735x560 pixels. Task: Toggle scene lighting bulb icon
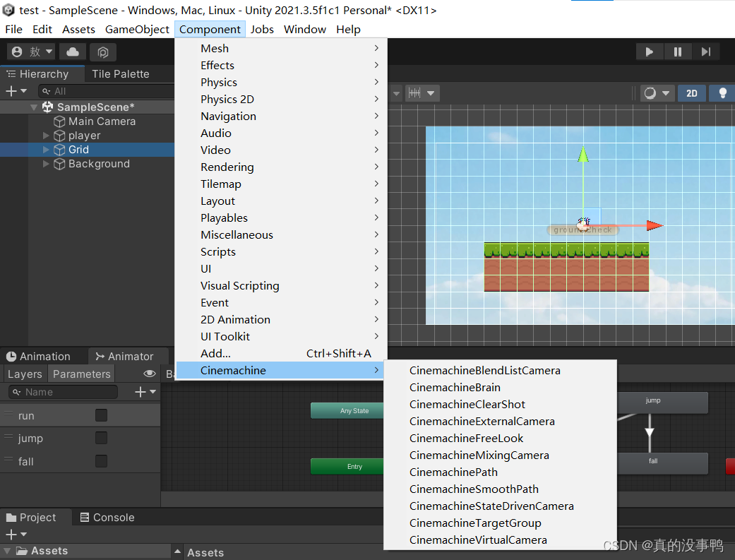tap(722, 93)
